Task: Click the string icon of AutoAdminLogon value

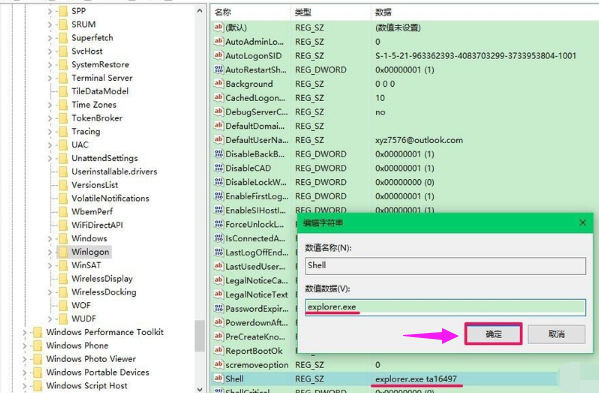Action: [219, 41]
